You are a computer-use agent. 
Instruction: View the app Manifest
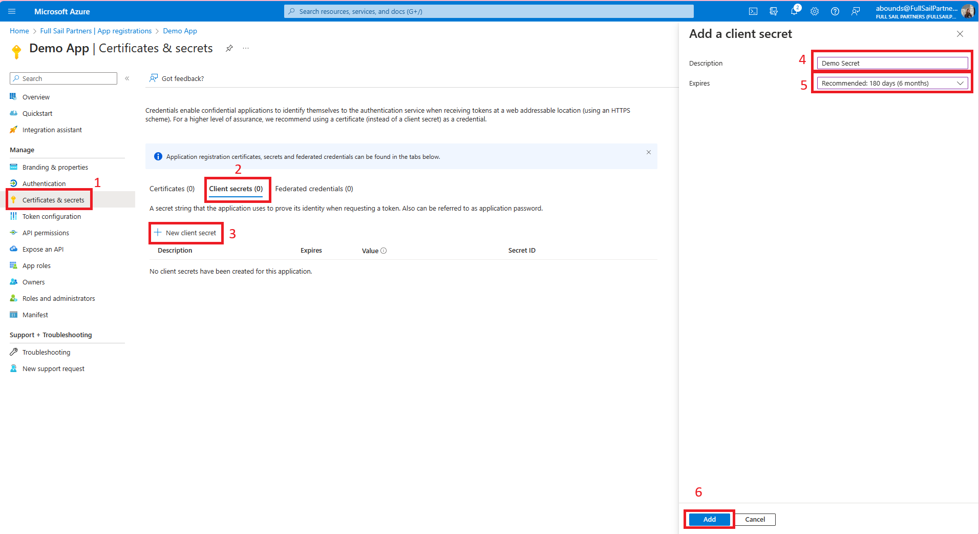pos(34,314)
